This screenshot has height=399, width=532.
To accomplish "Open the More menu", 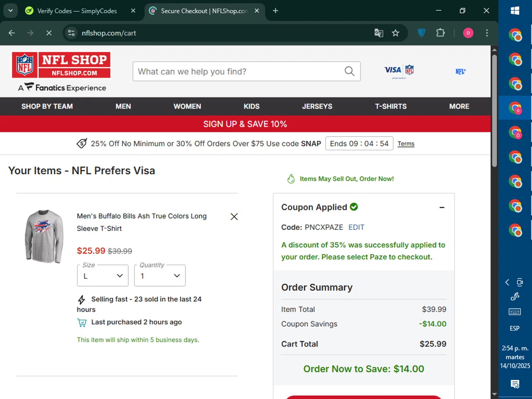I will (x=459, y=106).
